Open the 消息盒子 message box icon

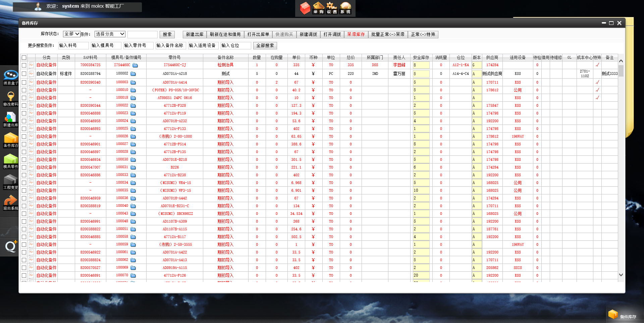pos(11,76)
